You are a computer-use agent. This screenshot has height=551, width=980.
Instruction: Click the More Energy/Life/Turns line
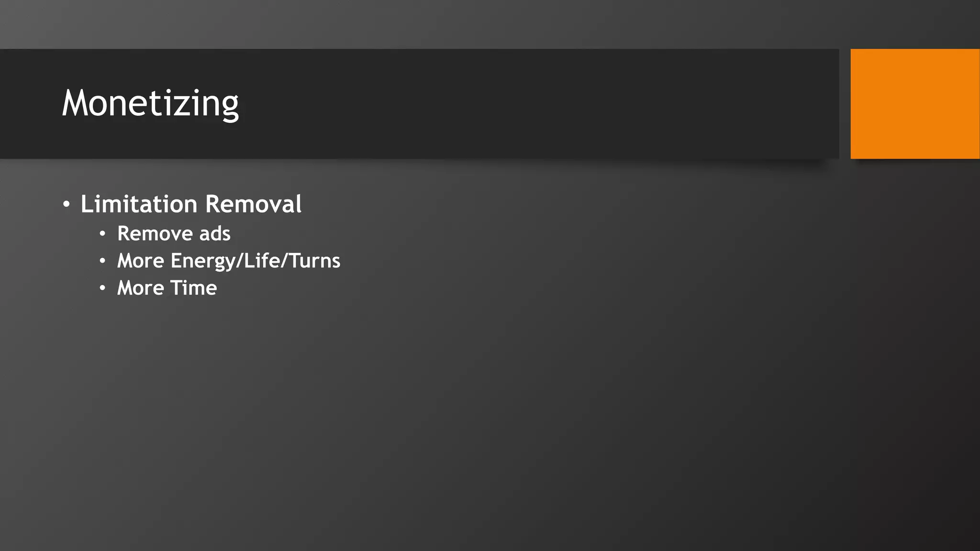[229, 261]
